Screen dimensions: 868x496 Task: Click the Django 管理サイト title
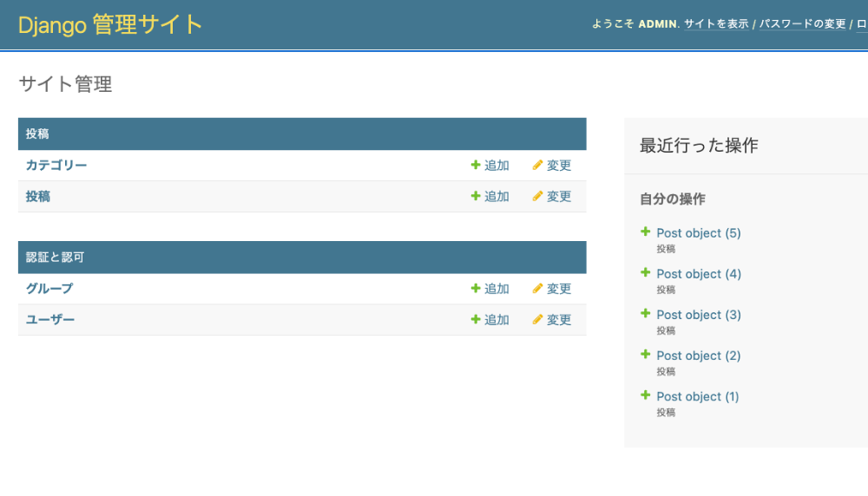point(110,25)
